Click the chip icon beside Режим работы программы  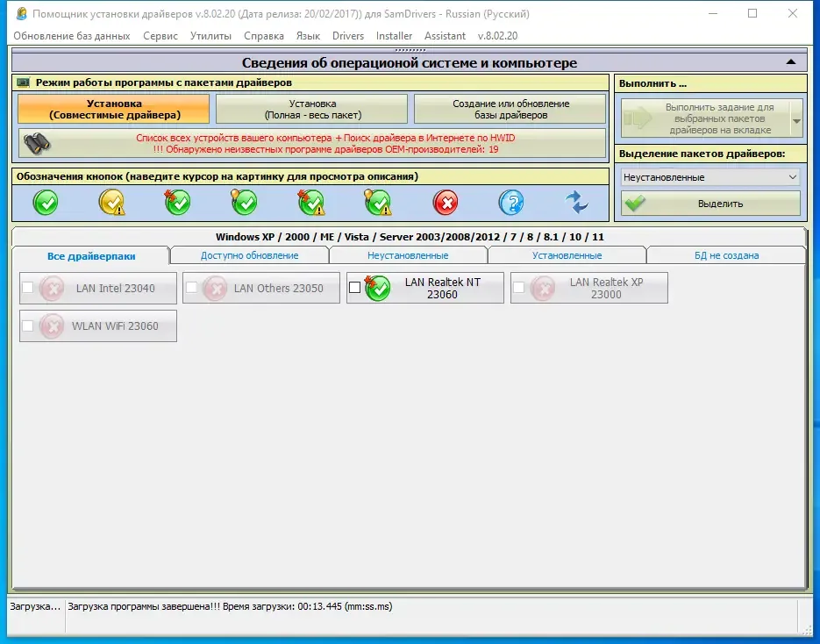click(x=23, y=82)
